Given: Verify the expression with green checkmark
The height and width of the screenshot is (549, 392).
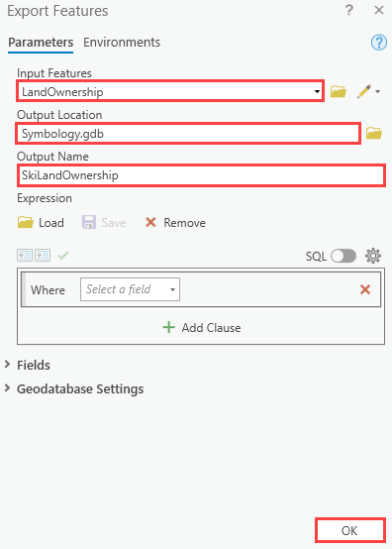Looking at the screenshot, I should [63, 256].
